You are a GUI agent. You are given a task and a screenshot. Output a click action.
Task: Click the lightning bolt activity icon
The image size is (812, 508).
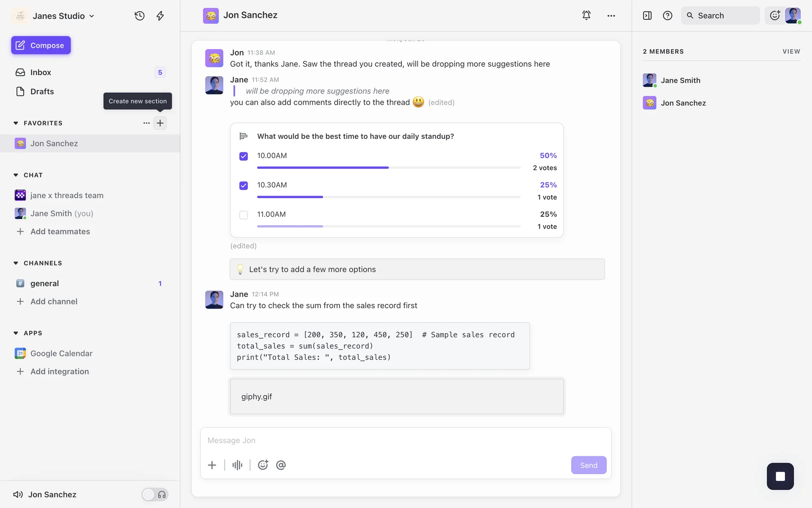point(160,16)
